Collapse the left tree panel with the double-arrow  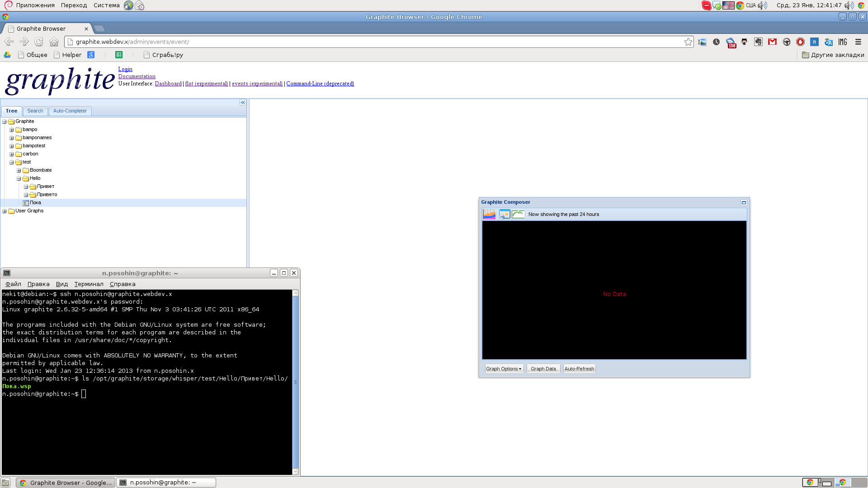(243, 103)
